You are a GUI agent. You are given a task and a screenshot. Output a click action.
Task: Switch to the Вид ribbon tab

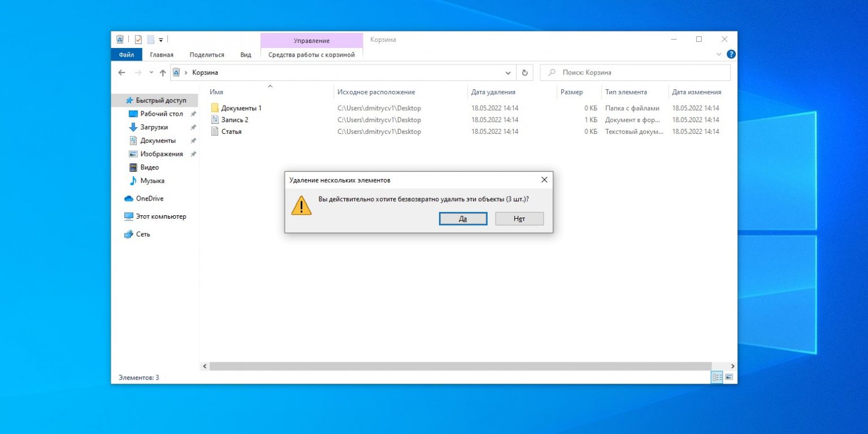click(x=245, y=55)
